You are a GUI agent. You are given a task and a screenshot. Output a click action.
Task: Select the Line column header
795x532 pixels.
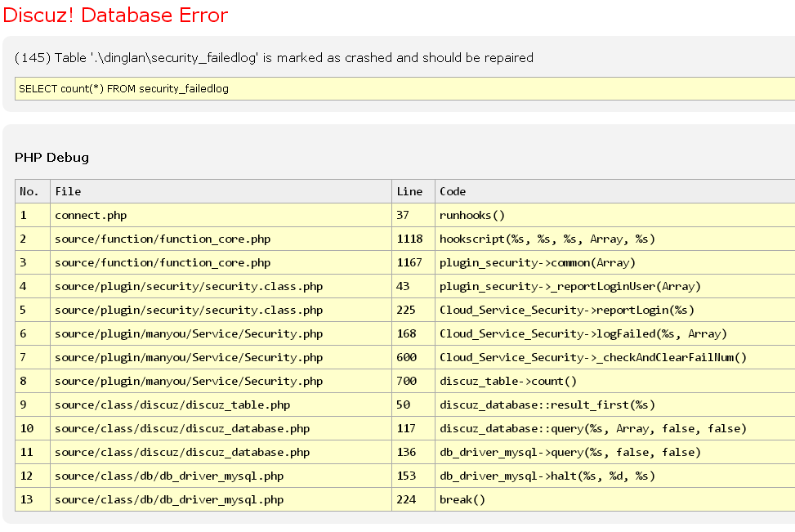(409, 191)
